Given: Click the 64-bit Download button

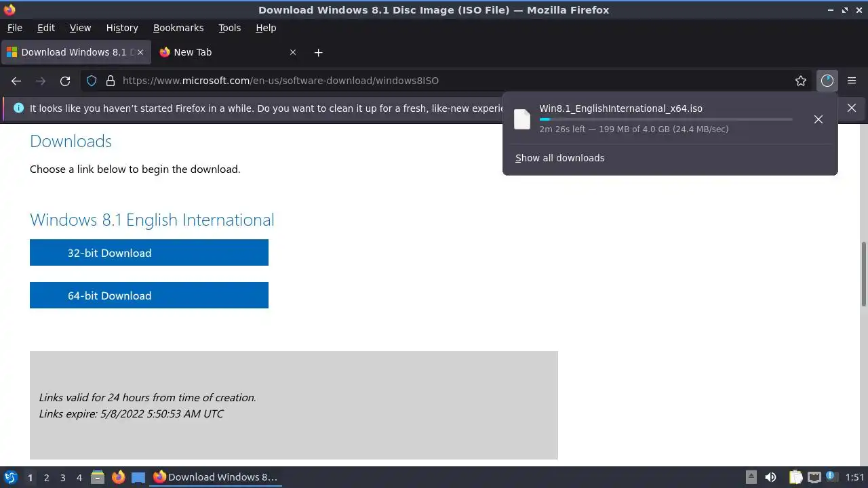Looking at the screenshot, I should coord(149,296).
